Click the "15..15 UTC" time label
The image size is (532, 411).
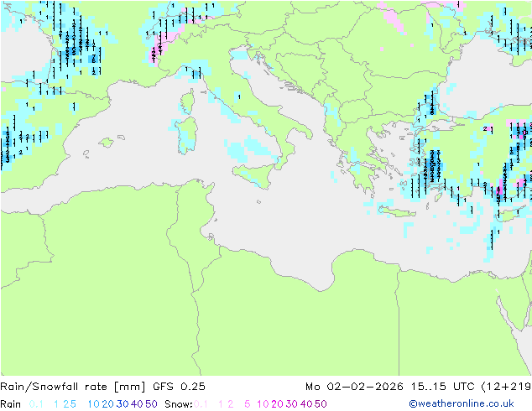click(x=442, y=386)
